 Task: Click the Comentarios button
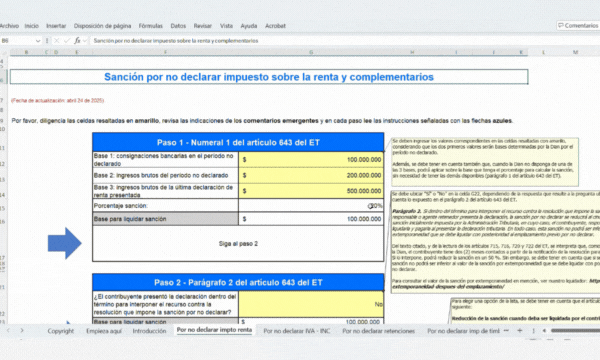pyautogui.click(x=578, y=25)
